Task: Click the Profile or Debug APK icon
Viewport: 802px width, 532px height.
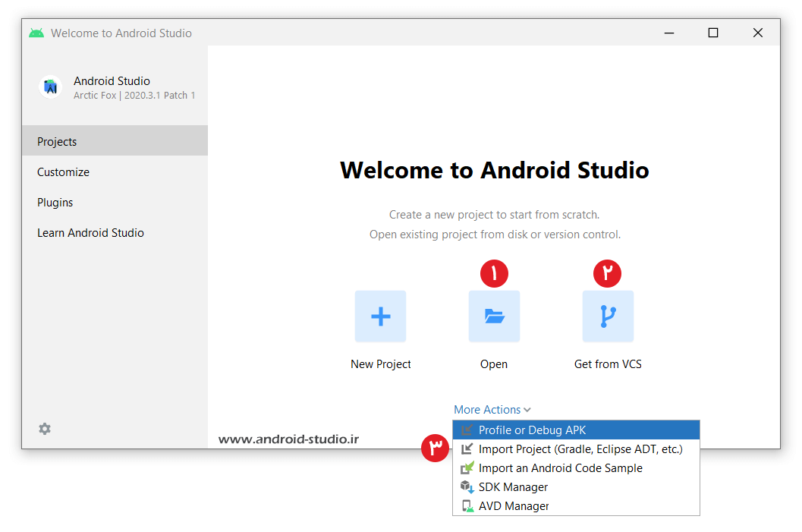Action: coord(467,430)
